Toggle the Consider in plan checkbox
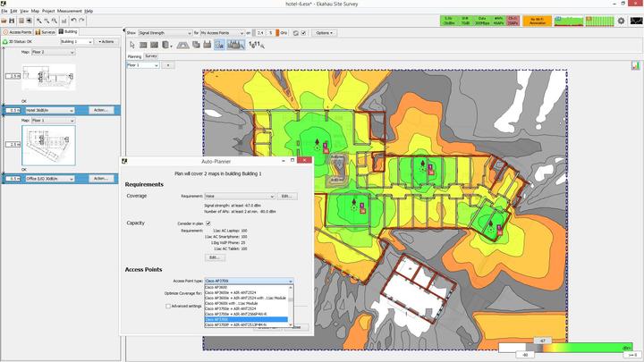This screenshot has height=362, width=644. 208,223
